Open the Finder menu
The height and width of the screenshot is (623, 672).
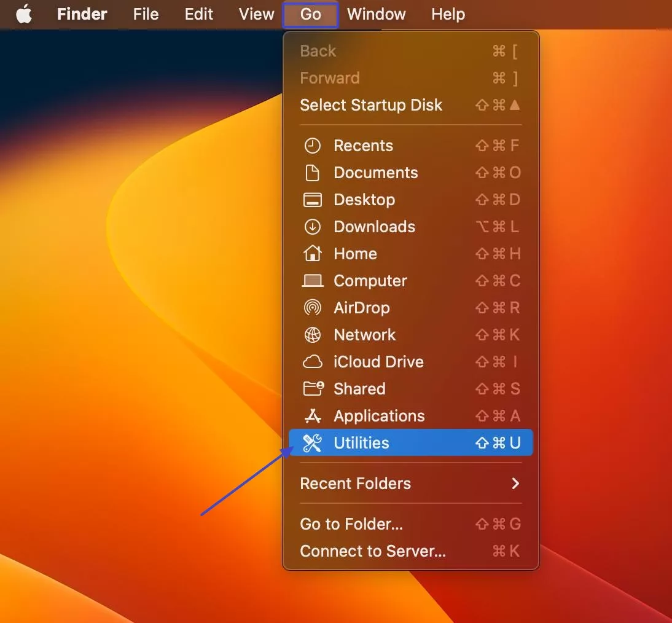click(x=82, y=14)
